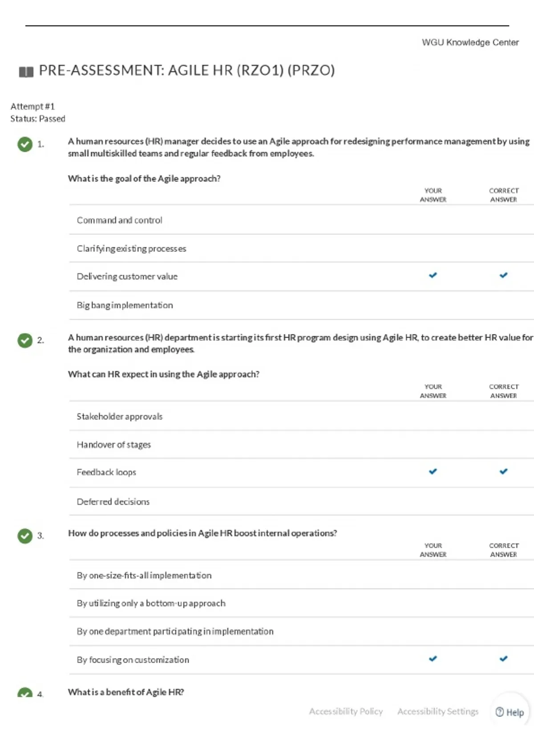
Task: Click the Clarifying existing processes option
Action: [x=301, y=248]
